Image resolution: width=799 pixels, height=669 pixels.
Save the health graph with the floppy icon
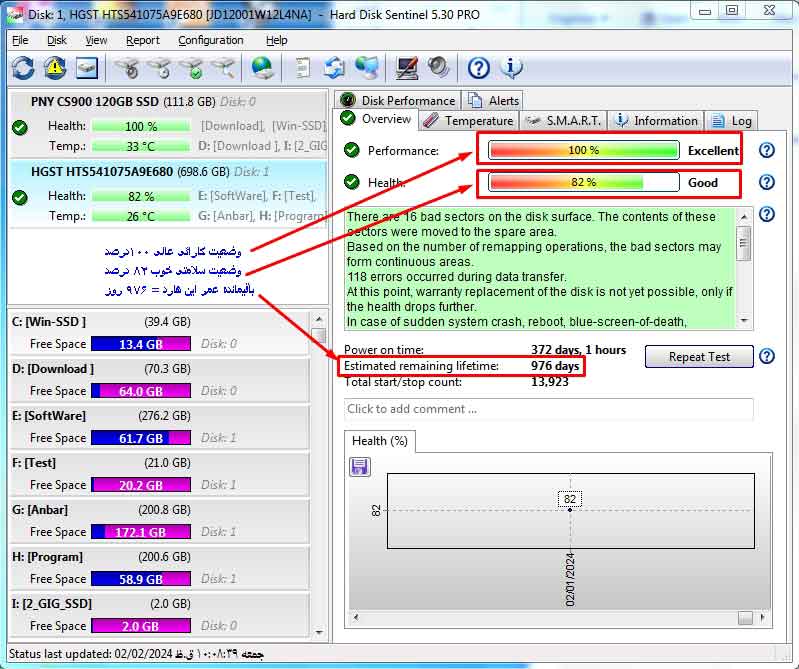pyautogui.click(x=360, y=466)
